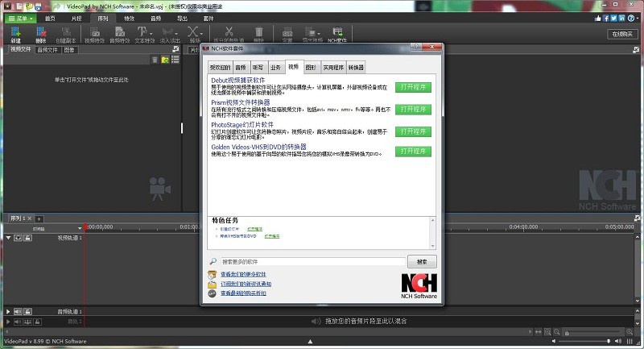
Task: Click the 特色任务 list scrollbar down arrow
Action: click(432, 246)
